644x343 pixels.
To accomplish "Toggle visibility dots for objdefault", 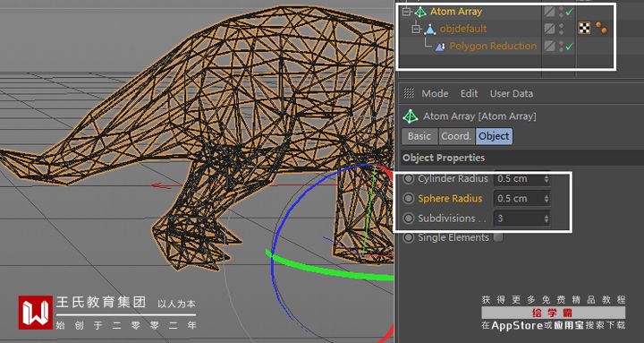I will pos(561,29).
